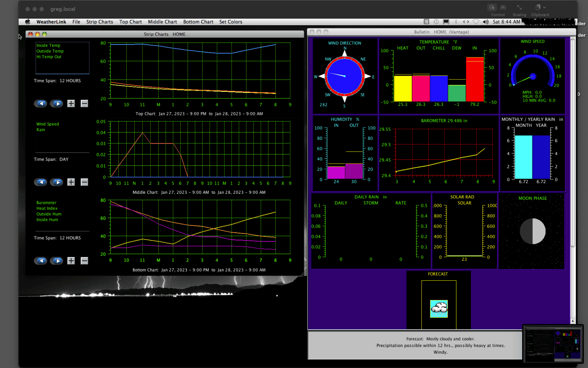Open the Middle Chart menu

pos(162,22)
